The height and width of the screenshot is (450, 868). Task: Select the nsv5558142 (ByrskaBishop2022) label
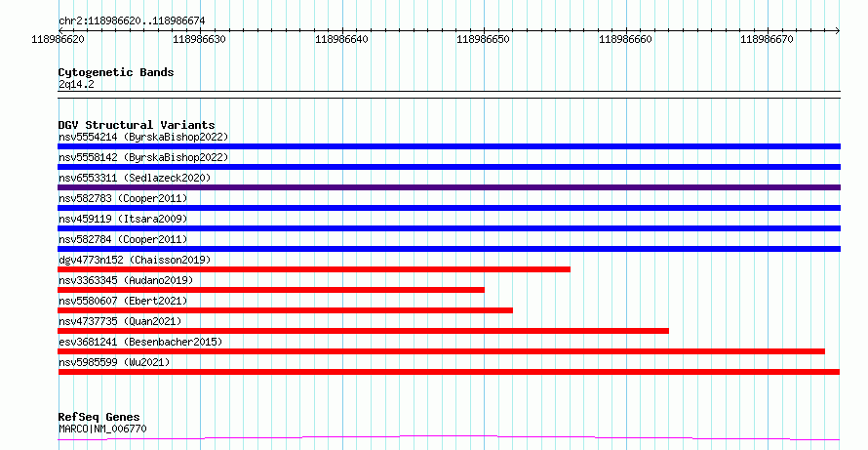point(143,157)
